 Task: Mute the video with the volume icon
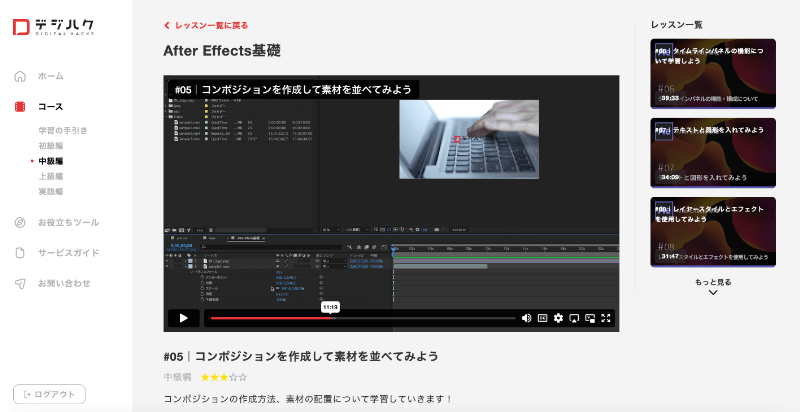[527, 318]
